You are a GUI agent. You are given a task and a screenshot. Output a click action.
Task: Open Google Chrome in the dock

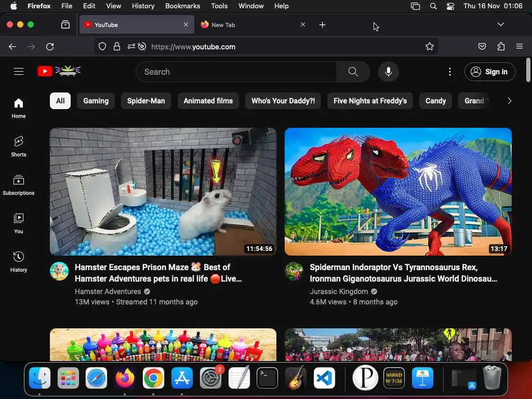point(153,378)
